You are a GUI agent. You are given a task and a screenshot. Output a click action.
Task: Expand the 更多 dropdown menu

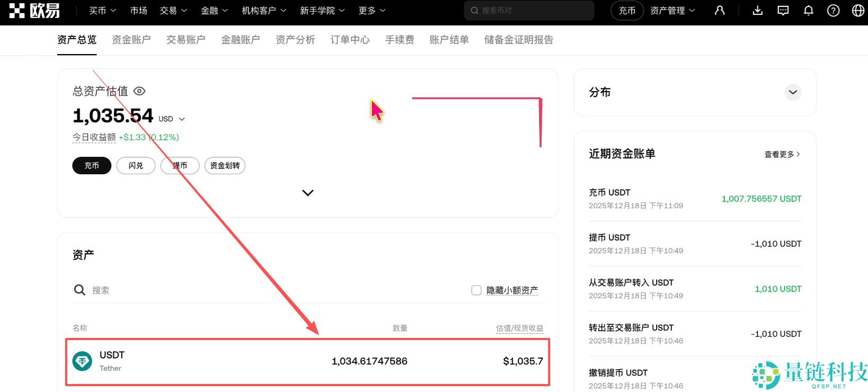tap(372, 11)
